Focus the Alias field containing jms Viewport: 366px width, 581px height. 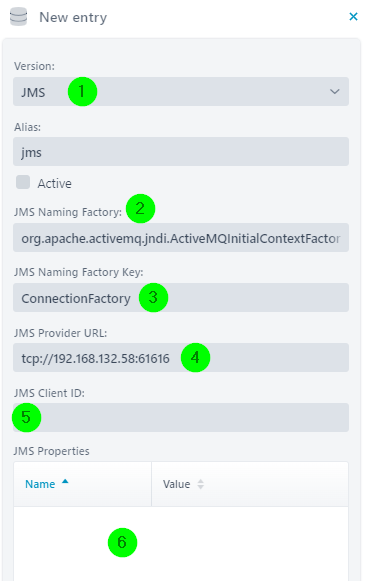[181, 152]
